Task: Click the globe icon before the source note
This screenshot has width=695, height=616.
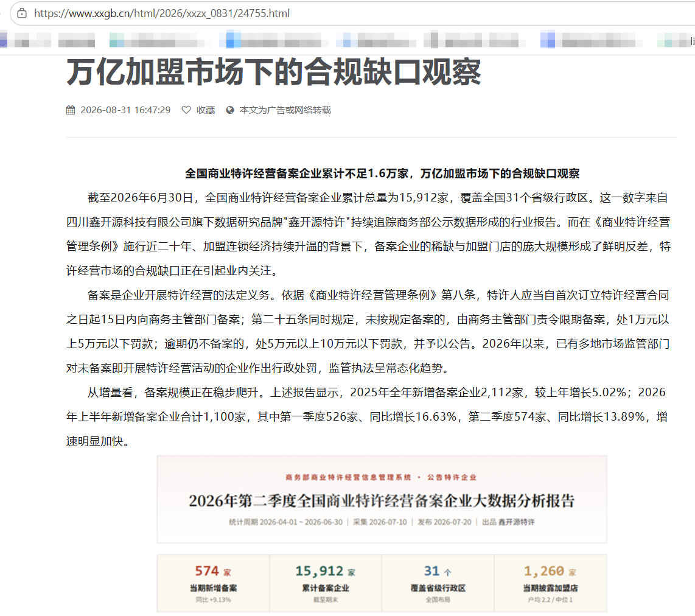Action: 229,110
